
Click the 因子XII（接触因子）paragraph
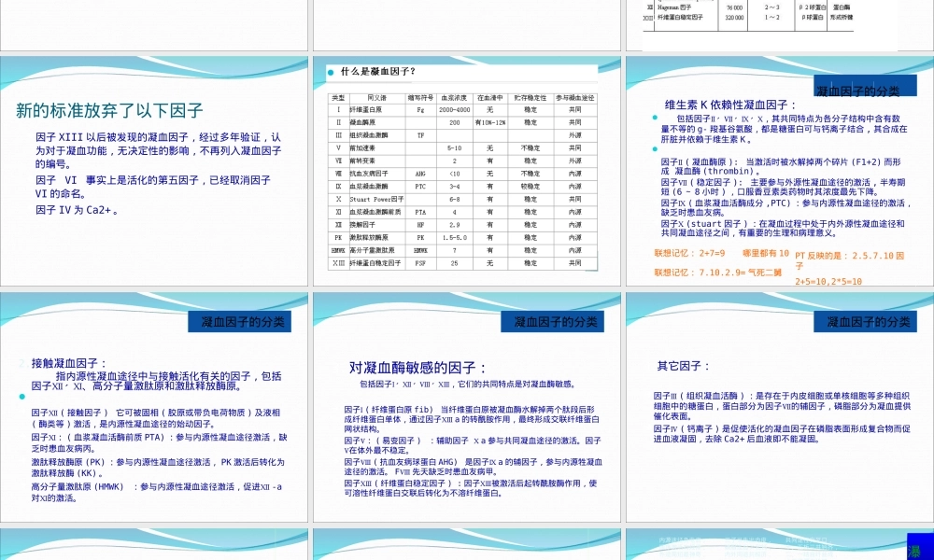[155, 418]
